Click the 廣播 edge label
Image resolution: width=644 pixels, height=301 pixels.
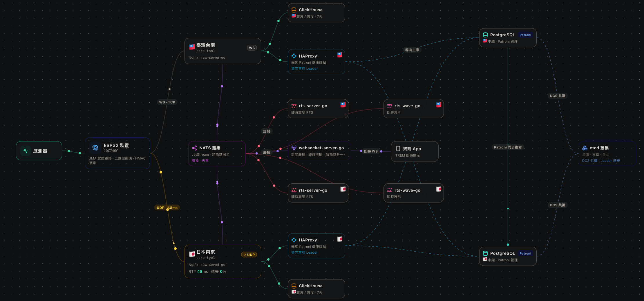tap(267, 153)
